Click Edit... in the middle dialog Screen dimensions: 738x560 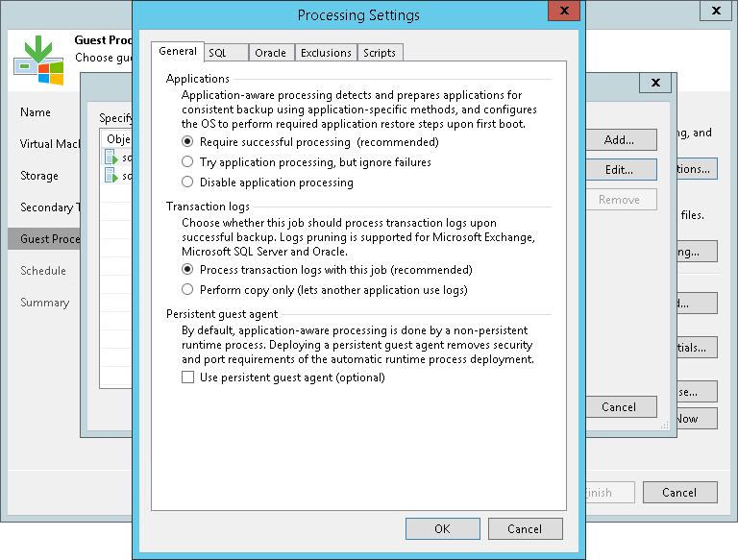[x=620, y=169]
